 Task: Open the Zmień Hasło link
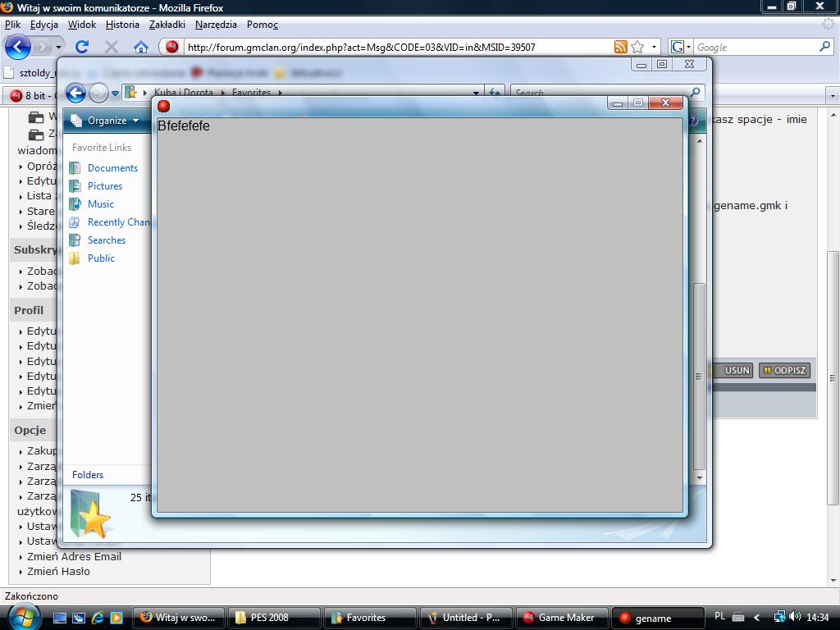58,572
